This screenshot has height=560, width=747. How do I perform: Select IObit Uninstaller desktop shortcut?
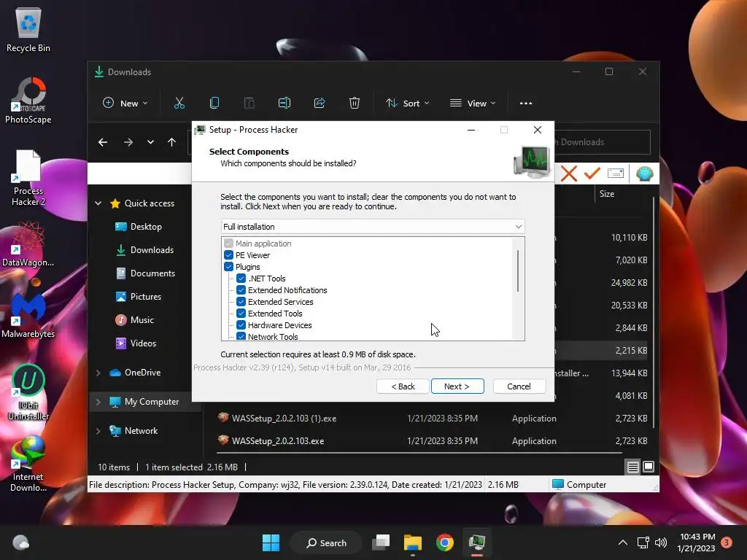28,392
